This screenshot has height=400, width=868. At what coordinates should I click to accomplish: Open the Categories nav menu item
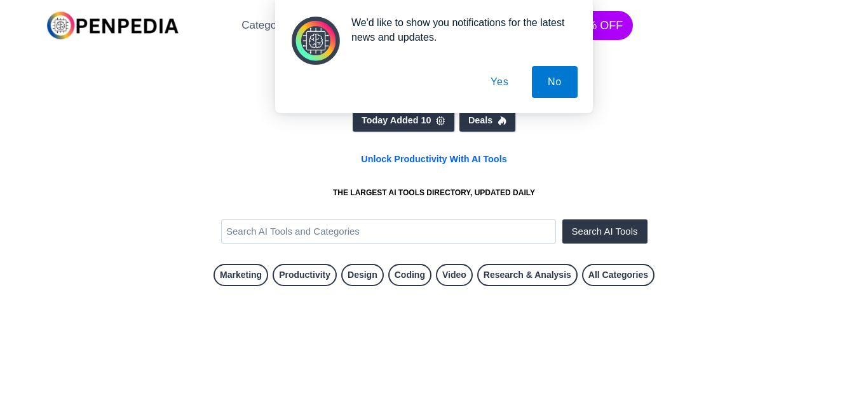point(259,25)
